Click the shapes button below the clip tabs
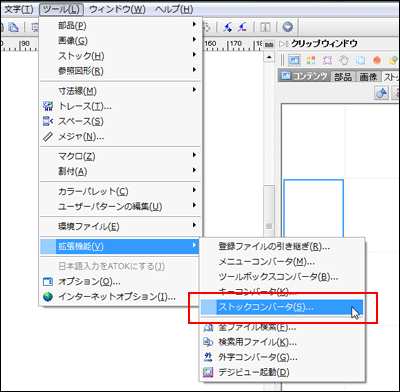Screen dimensions: 400x392 click(381, 93)
